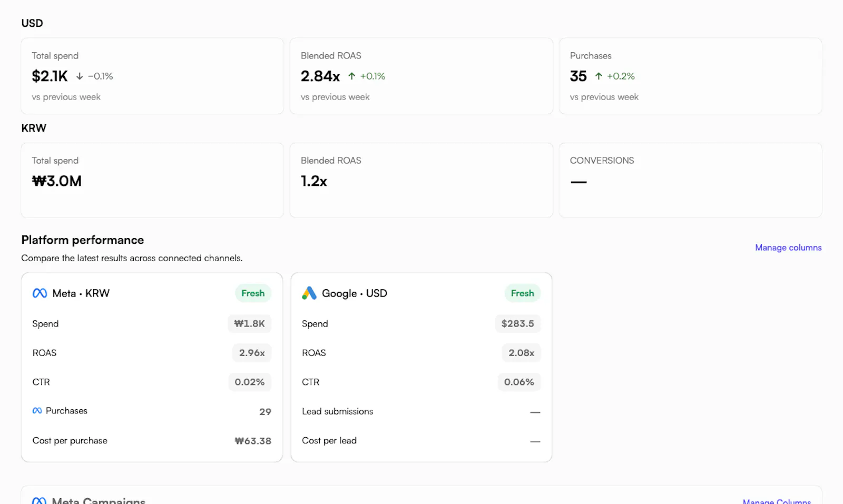
Task: Select the ₩1.8K Meta spend value
Action: pos(250,324)
